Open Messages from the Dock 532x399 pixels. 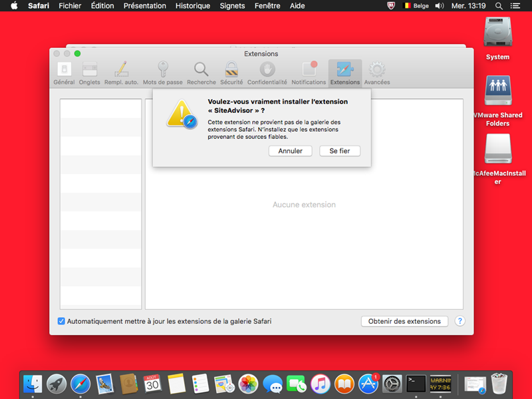tap(273, 384)
